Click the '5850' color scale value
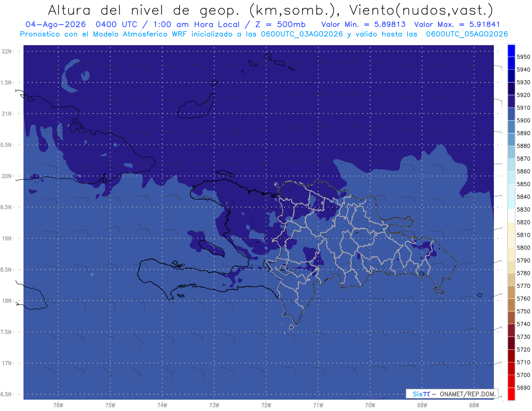Image resolution: width=532 pixels, height=411 pixels. tap(523, 184)
